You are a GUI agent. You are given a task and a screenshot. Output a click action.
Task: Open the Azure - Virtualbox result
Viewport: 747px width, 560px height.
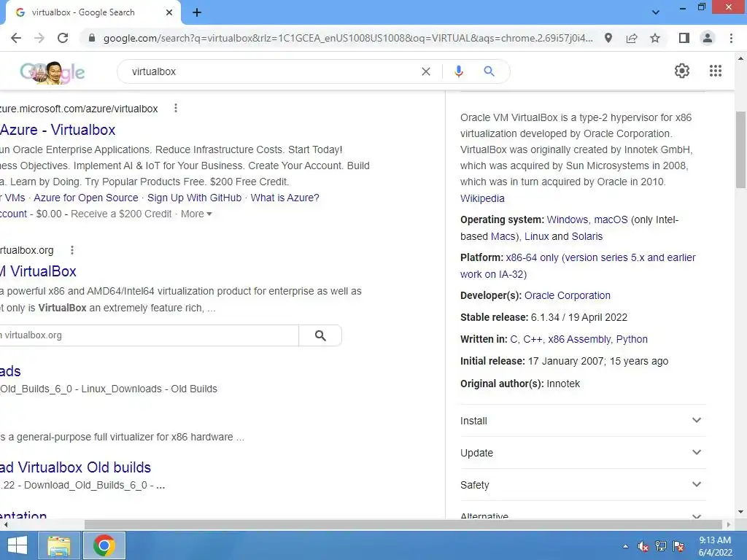(x=58, y=130)
